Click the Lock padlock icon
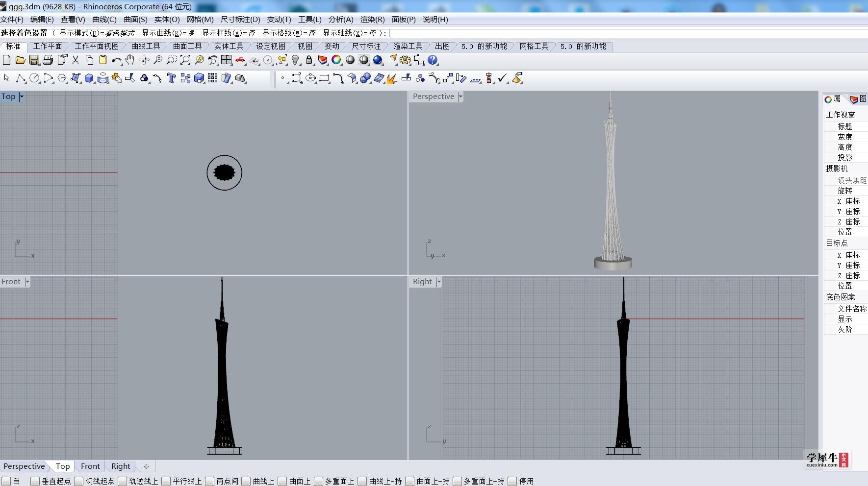This screenshot has height=486, width=868. [x=309, y=60]
